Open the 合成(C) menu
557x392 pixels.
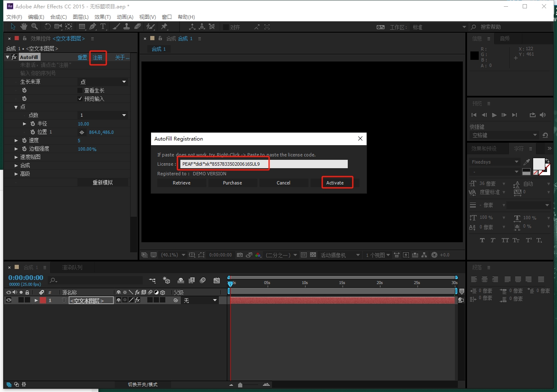pyautogui.click(x=59, y=17)
